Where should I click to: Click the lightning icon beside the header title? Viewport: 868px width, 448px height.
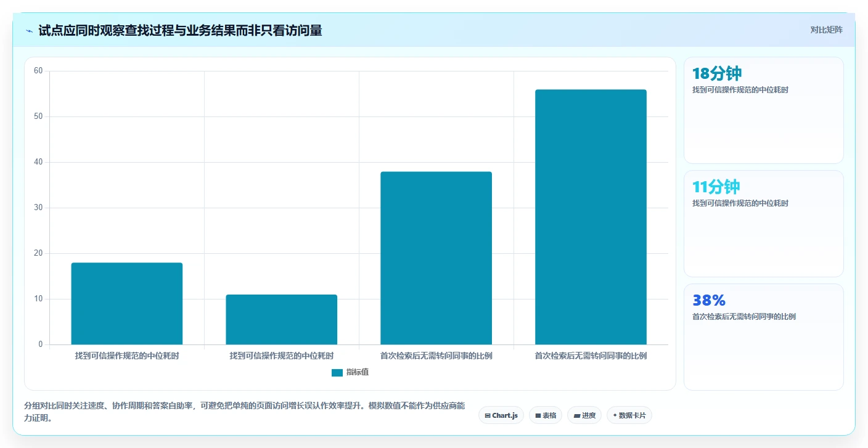coord(29,30)
